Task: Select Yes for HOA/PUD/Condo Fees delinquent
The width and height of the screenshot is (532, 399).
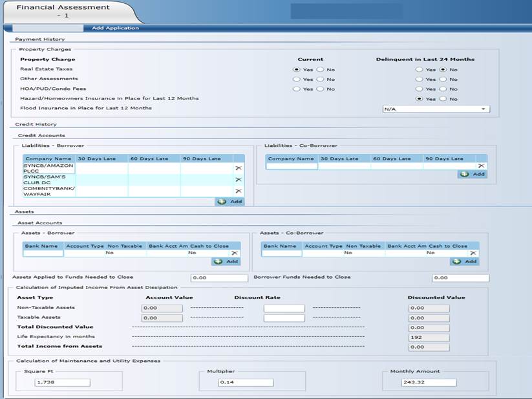Action: coord(419,89)
